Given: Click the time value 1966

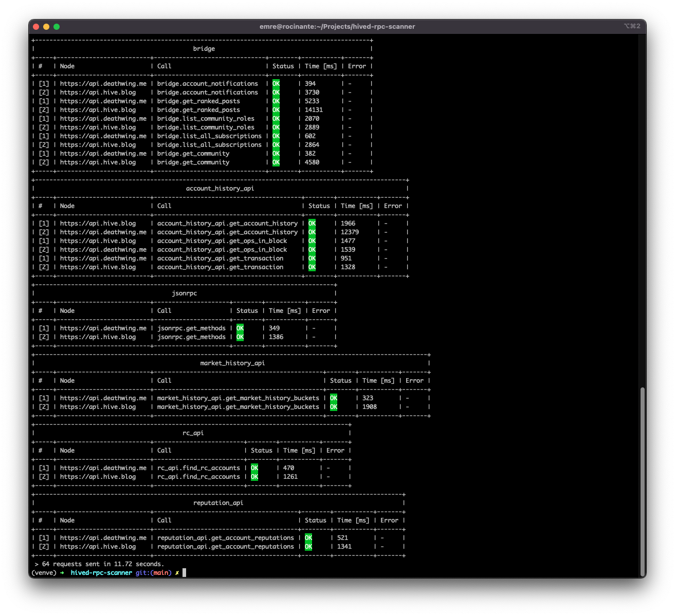Looking at the screenshot, I should pyautogui.click(x=348, y=223).
